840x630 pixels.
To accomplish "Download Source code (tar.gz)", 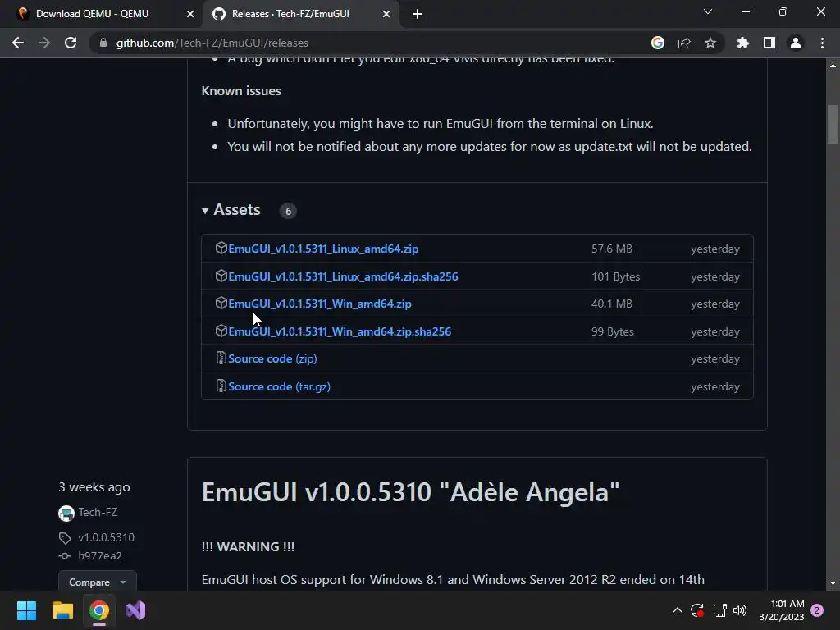I will pyautogui.click(x=279, y=387).
